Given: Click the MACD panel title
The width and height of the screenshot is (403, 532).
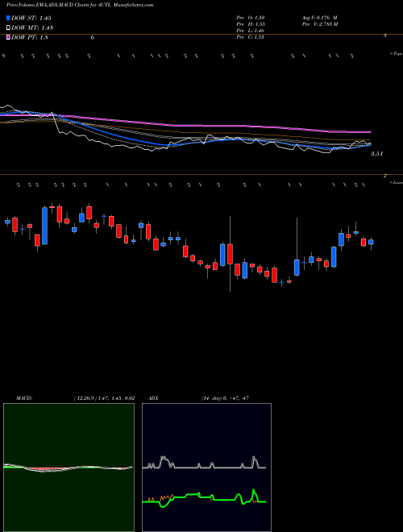Looking at the screenshot, I should 24,398.
